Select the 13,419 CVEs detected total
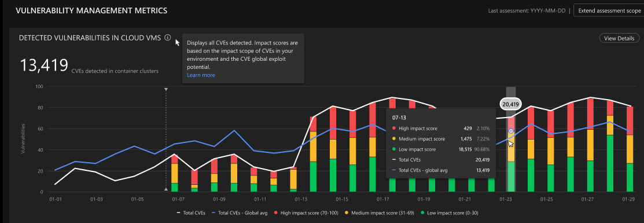 [x=44, y=65]
